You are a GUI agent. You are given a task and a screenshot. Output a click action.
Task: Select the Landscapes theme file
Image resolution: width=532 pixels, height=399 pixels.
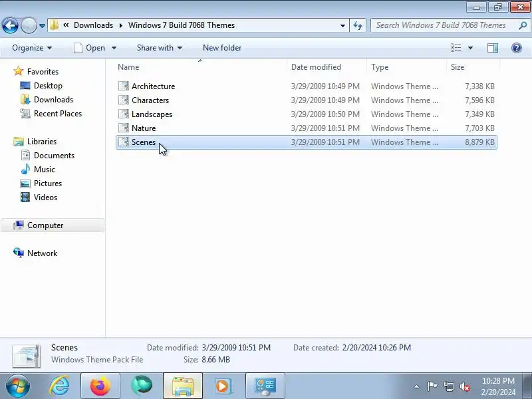[x=307, y=114]
